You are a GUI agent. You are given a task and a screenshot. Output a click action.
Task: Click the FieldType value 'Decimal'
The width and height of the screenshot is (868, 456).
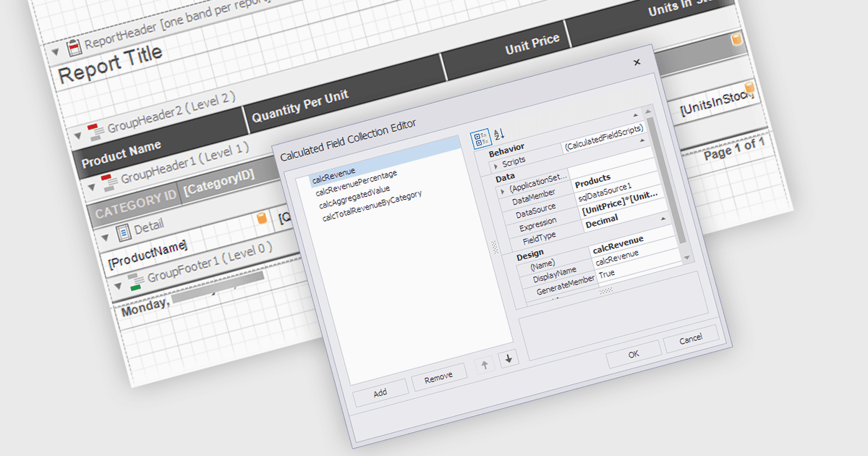[602, 222]
